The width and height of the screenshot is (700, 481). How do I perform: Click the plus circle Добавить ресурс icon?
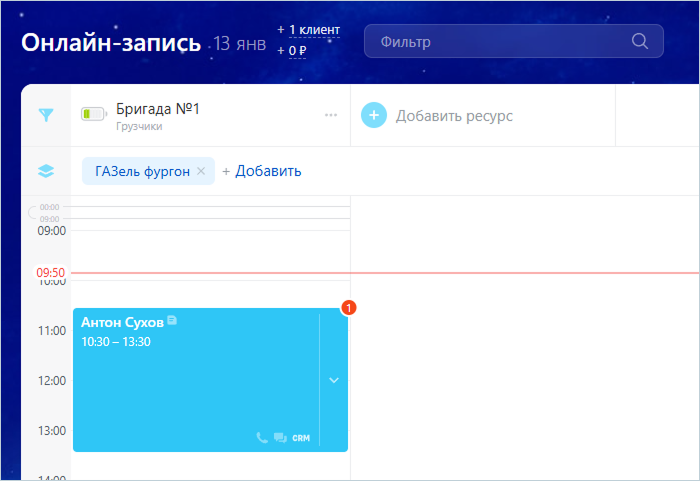pyautogui.click(x=373, y=115)
